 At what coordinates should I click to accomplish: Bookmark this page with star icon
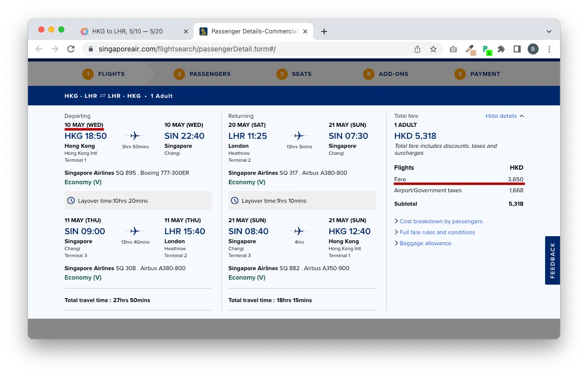point(433,49)
